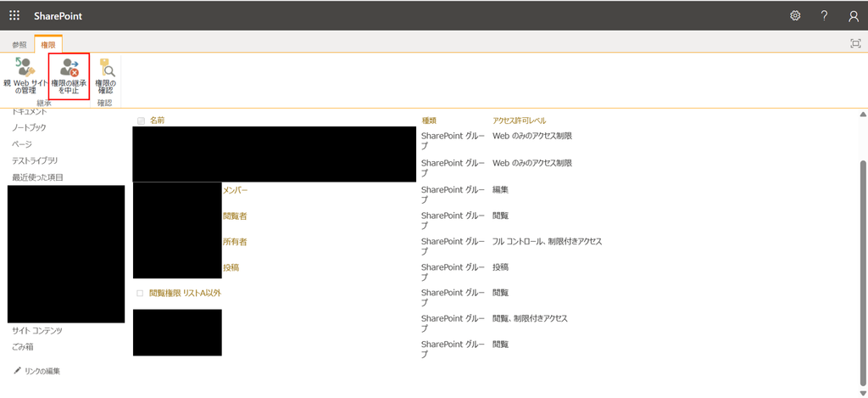The image size is (868, 398).
Task: Open the user account profile icon
Action: click(854, 16)
